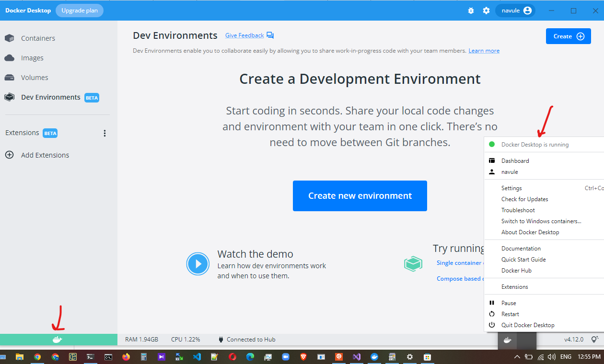Click the whale icon in status bar

pyautogui.click(x=57, y=340)
